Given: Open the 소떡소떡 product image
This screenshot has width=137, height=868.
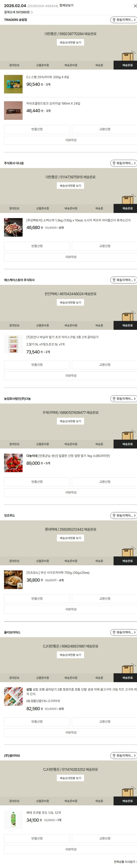Looking at the screenshot, I should pyautogui.click(x=13, y=227).
